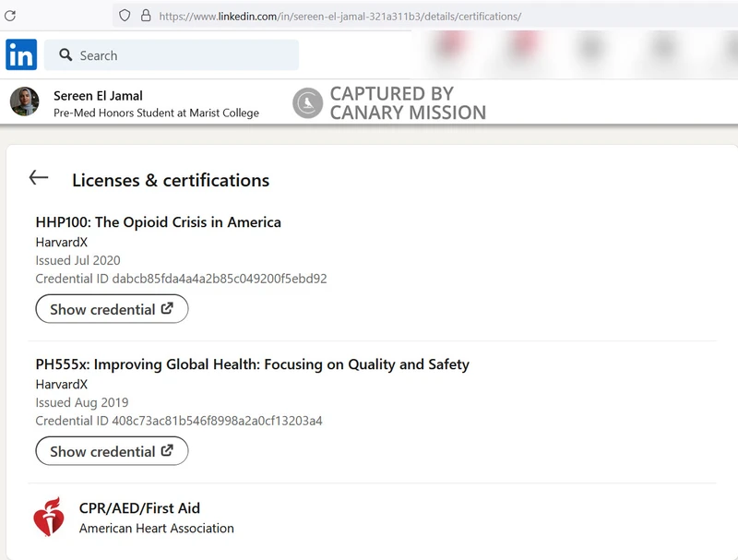Click the Licenses & certifications heading

pos(170,181)
